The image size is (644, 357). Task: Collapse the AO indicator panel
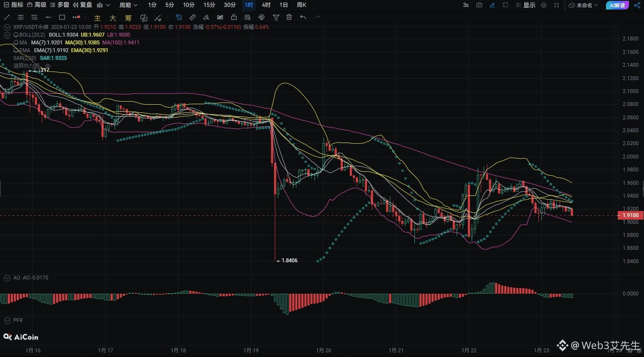(7, 278)
